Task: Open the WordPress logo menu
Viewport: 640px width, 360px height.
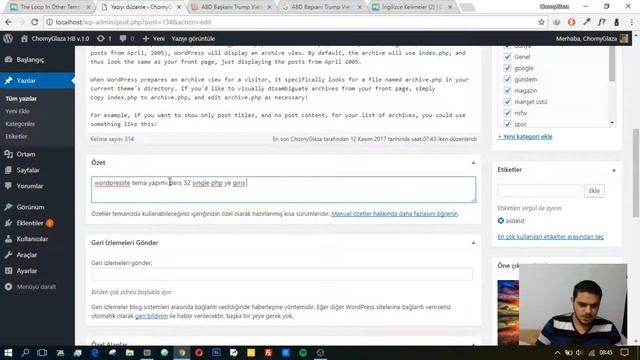Action: (8, 39)
